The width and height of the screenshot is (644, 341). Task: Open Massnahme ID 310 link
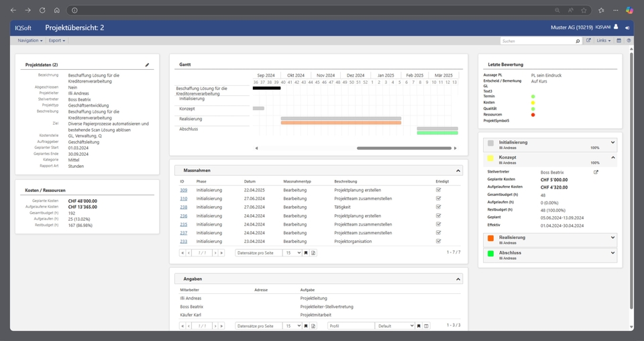tap(183, 199)
